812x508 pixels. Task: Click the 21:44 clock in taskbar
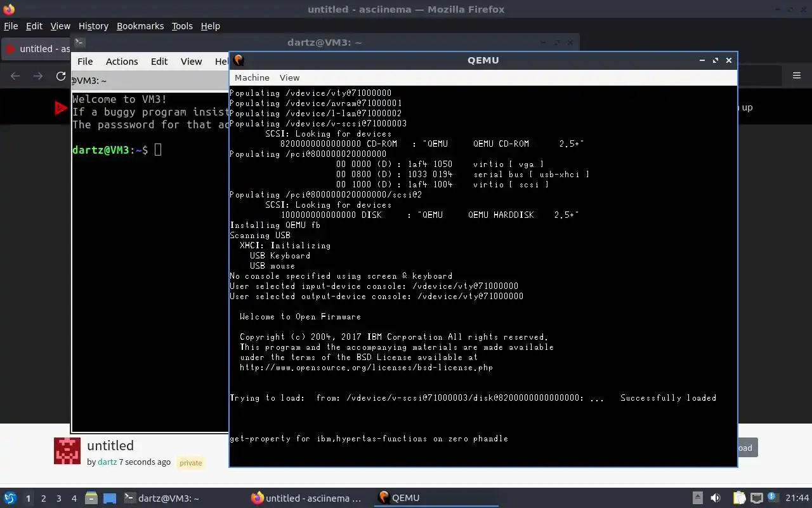pos(797,498)
